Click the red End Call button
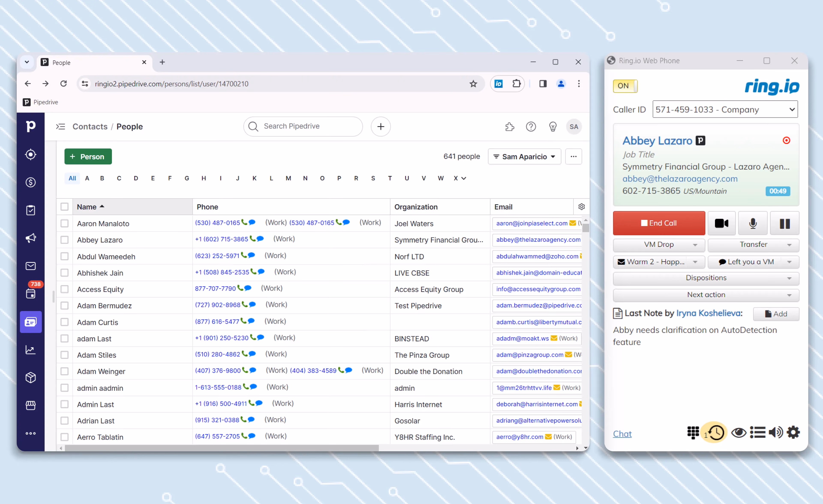 [659, 223]
